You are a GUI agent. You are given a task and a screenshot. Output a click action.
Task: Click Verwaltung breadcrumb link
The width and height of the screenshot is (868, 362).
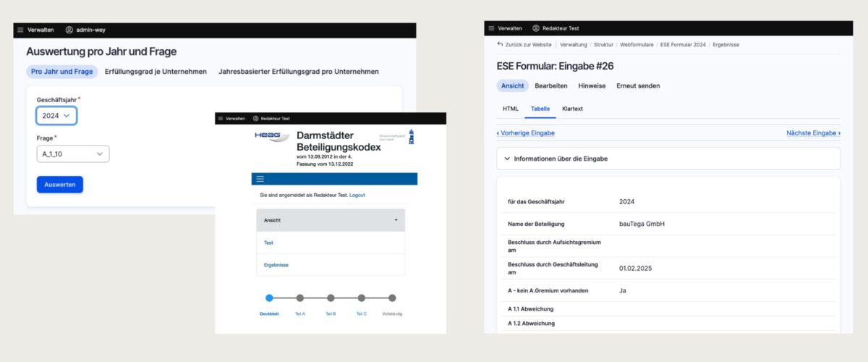(574, 45)
